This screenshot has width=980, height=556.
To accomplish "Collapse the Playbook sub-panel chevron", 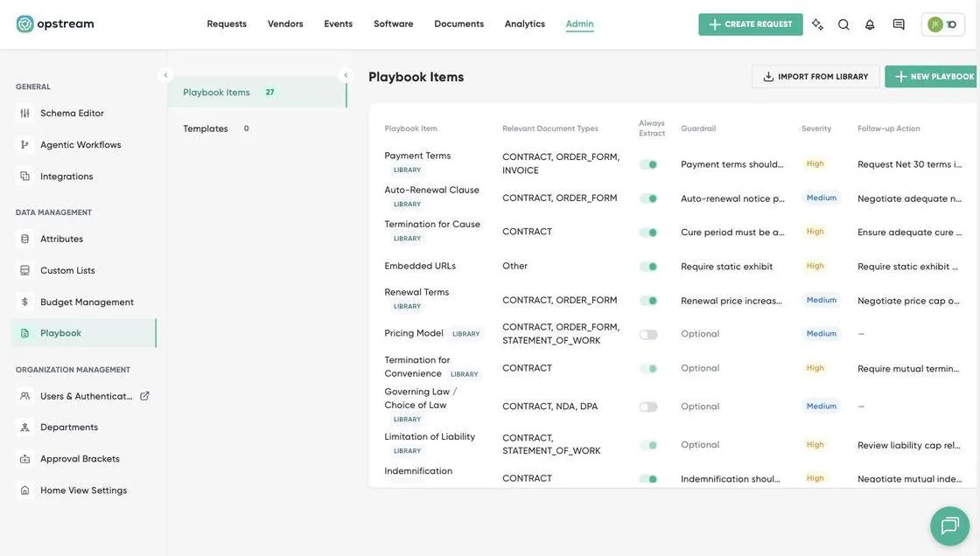I will click(346, 75).
